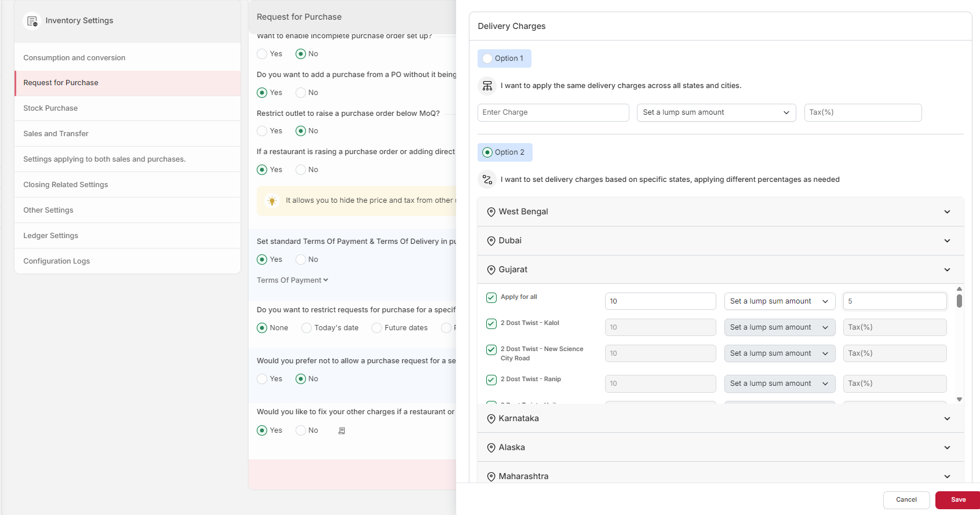Viewport: 980px width, 515px height.
Task: Go to Ledger Settings in the sidebar
Action: [x=50, y=236]
